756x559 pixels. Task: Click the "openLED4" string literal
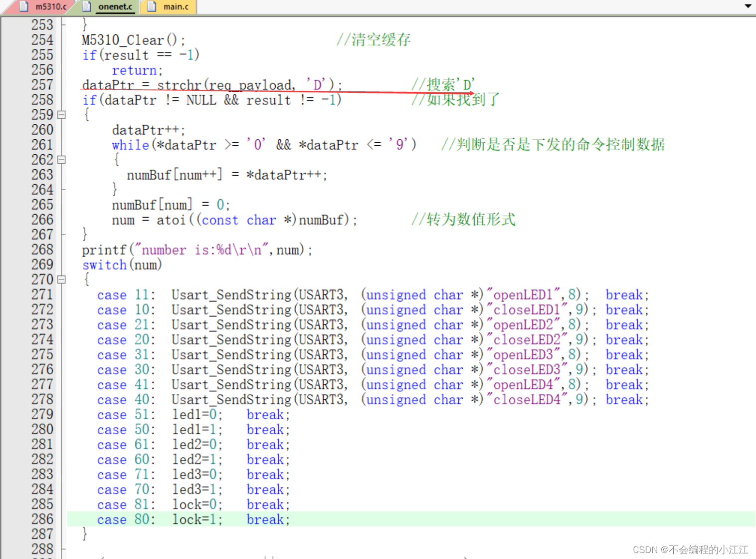coord(524,384)
